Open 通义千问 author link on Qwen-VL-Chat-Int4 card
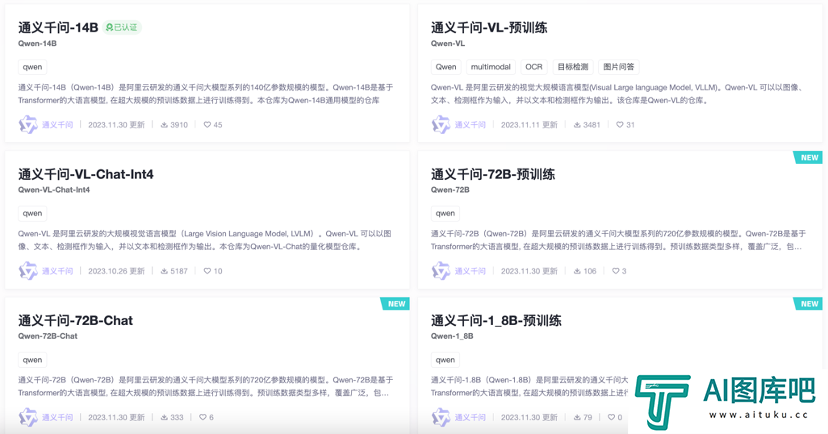Image resolution: width=828 pixels, height=434 pixels. point(58,271)
